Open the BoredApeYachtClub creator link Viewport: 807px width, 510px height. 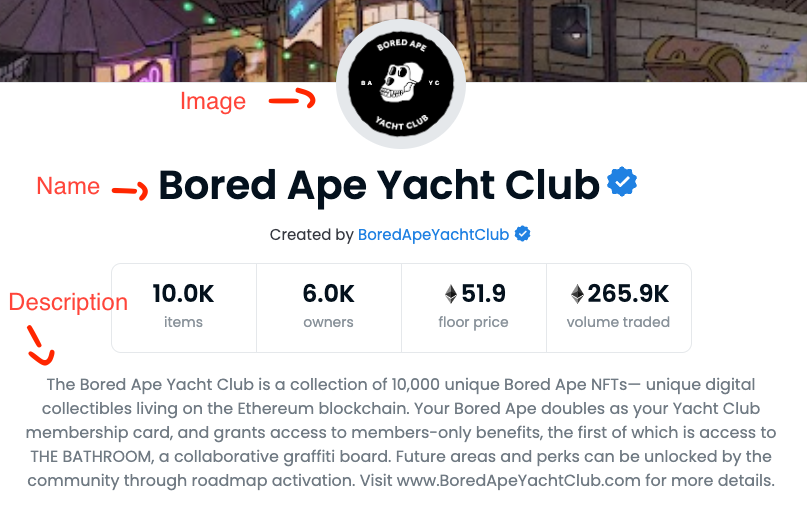(x=433, y=235)
